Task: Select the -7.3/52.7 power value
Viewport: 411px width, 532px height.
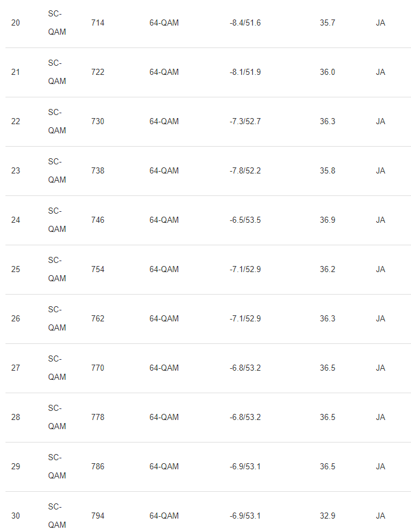Action: pyautogui.click(x=245, y=121)
